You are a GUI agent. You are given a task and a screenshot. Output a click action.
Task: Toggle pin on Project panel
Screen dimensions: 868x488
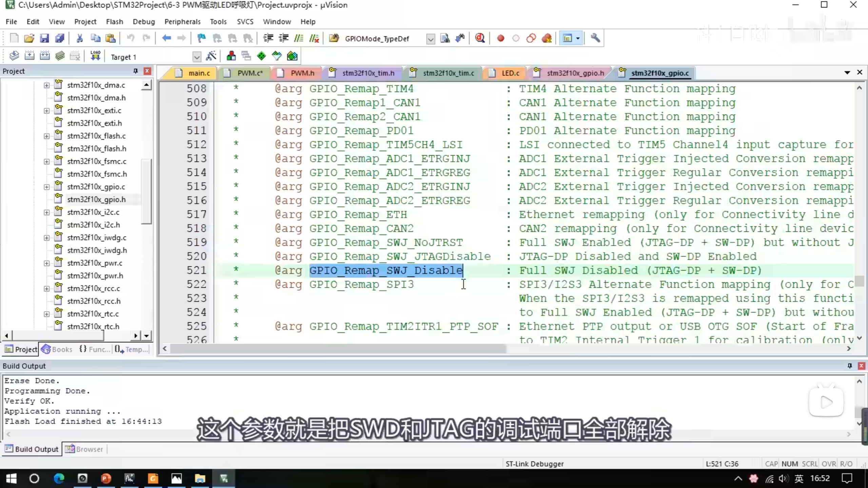[x=136, y=71]
